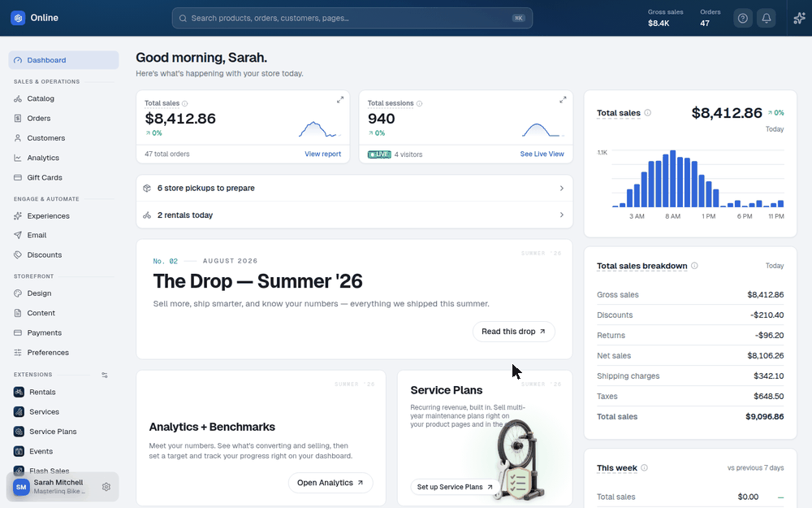
Task: Click info icon next to Total sales card title
Action: [185, 104]
